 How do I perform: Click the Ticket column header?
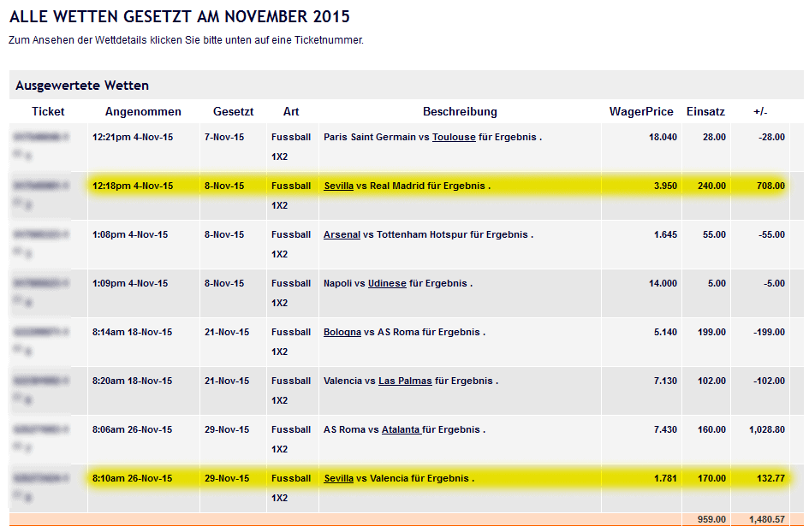coord(48,112)
